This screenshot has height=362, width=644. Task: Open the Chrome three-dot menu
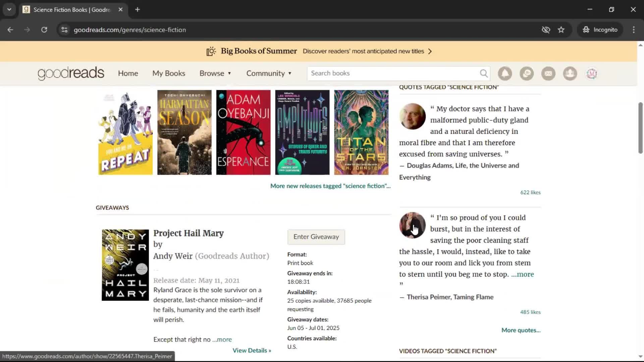pos(634,30)
